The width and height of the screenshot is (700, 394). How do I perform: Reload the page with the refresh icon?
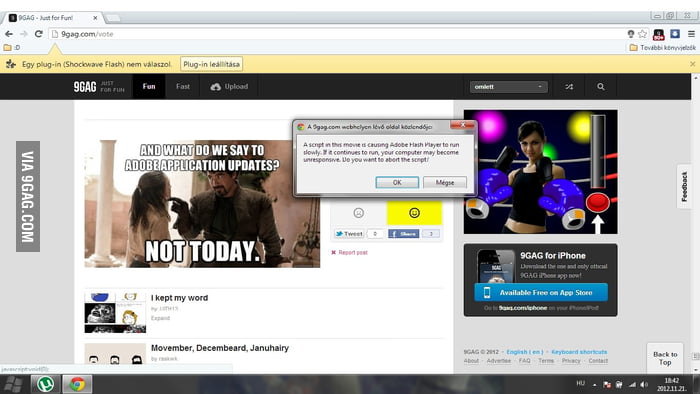(39, 34)
